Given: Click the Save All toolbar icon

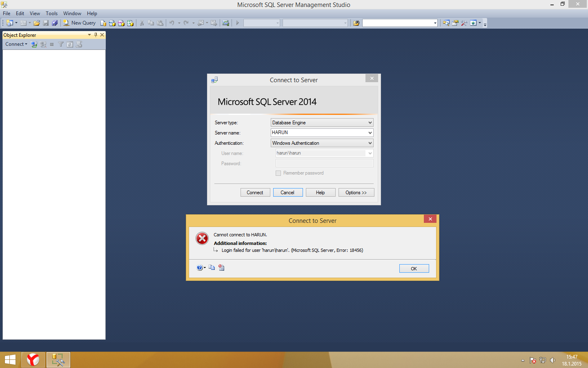Looking at the screenshot, I should [x=55, y=23].
